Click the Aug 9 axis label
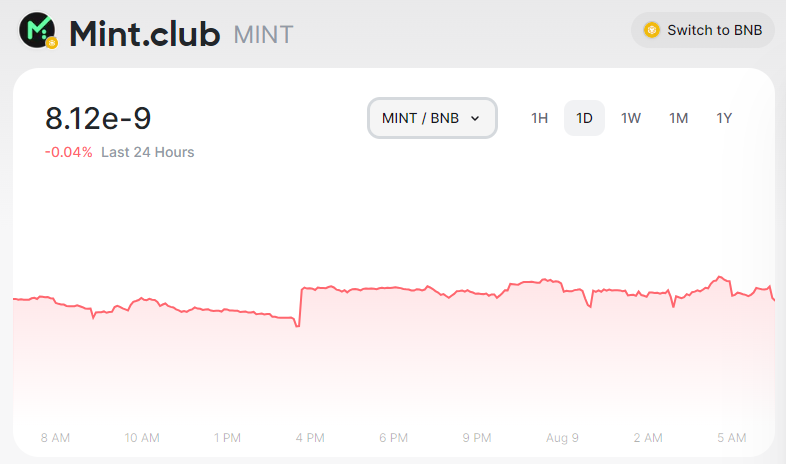Screen dimensions: 786x464 click(x=562, y=438)
